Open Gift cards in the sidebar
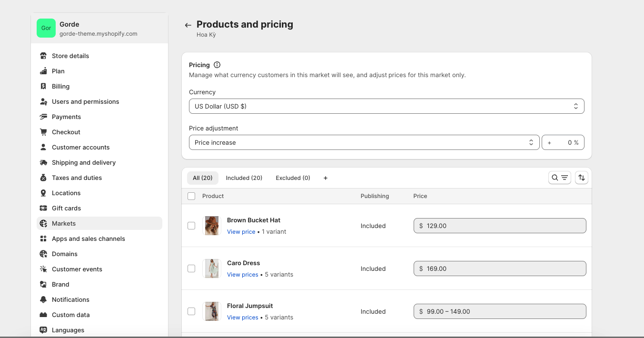Image resolution: width=644 pixels, height=338 pixels. [x=66, y=208]
